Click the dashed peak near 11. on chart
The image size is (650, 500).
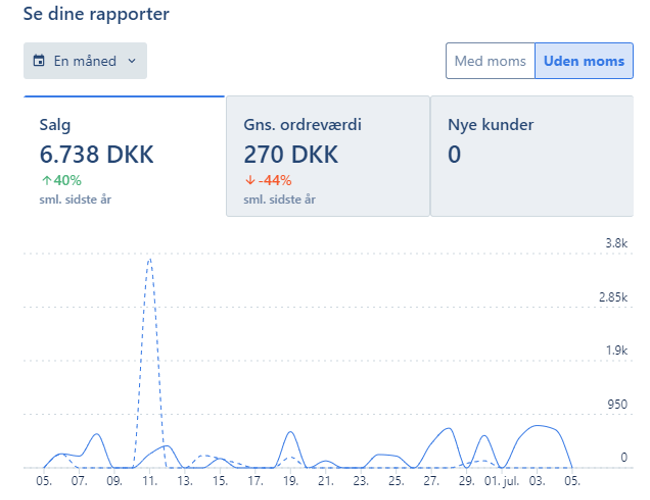coord(149,260)
